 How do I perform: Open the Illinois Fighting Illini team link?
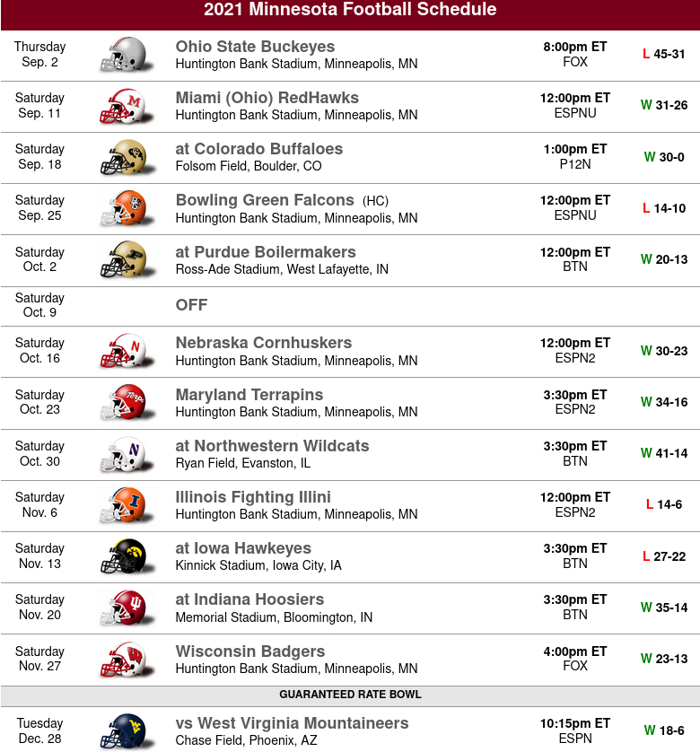click(x=253, y=497)
